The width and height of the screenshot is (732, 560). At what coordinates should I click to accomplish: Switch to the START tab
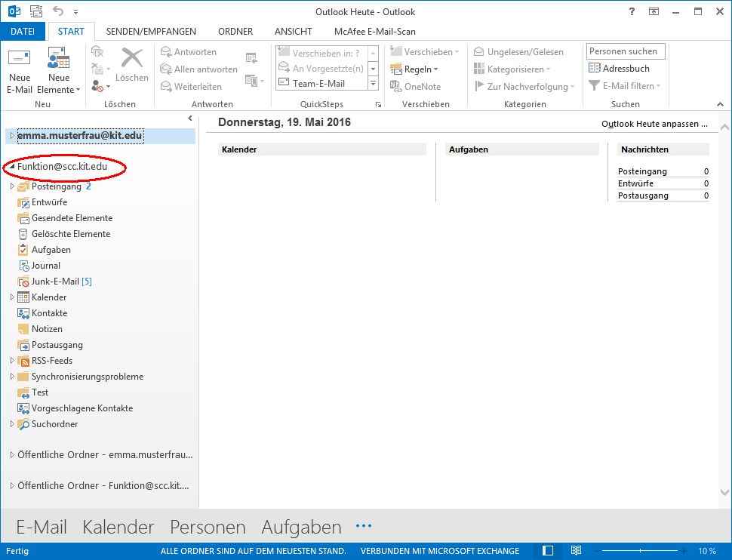click(71, 31)
